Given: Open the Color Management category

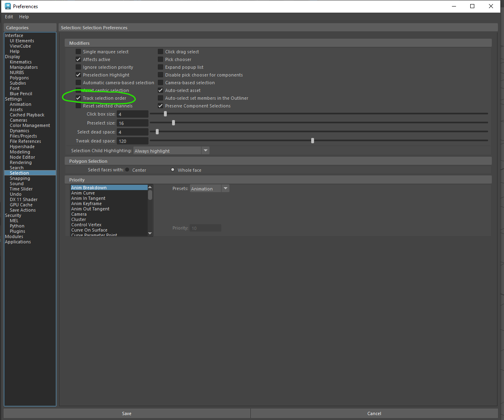Looking at the screenshot, I should pyautogui.click(x=30, y=125).
